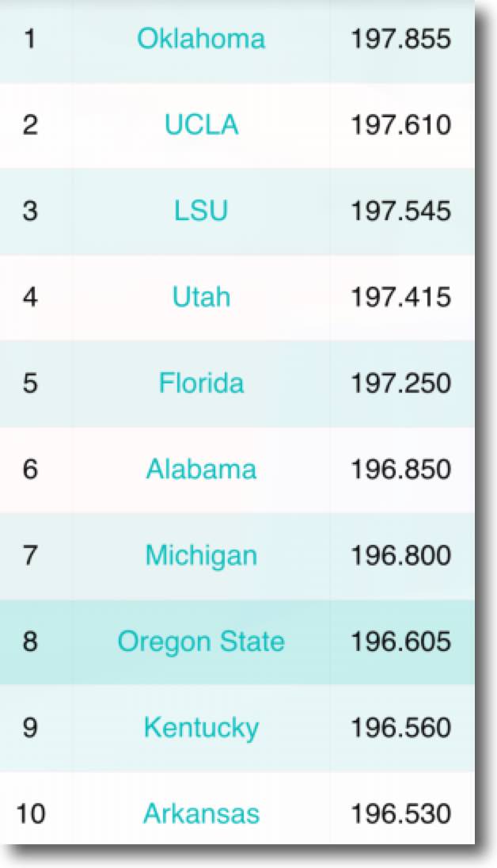Select Utah's 197.415 score

pos(400,297)
